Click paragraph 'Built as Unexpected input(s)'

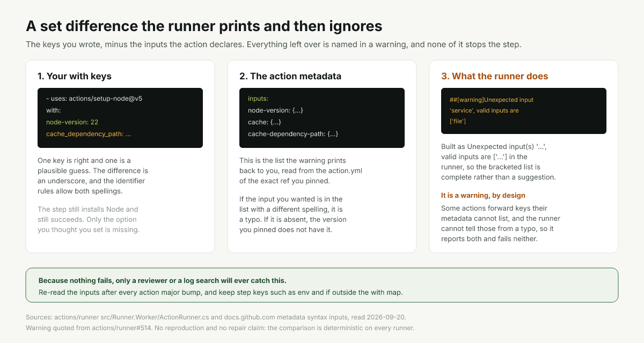tap(499, 161)
